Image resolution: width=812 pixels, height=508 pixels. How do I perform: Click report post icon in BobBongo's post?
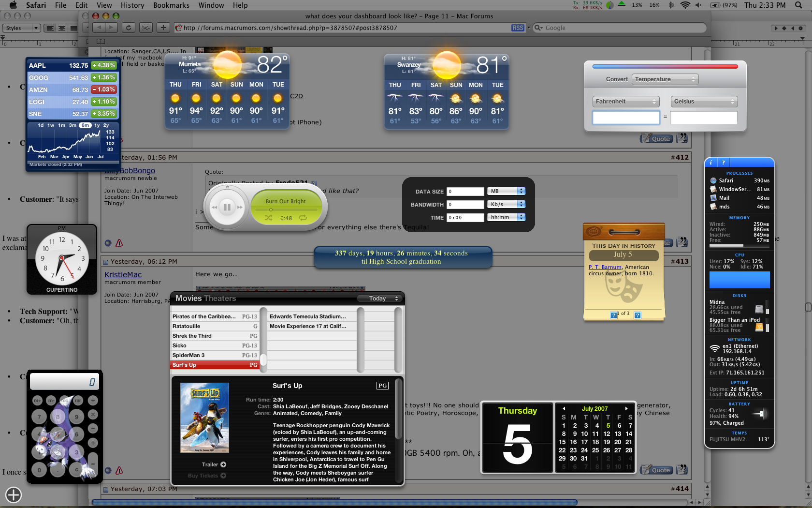coord(119,243)
